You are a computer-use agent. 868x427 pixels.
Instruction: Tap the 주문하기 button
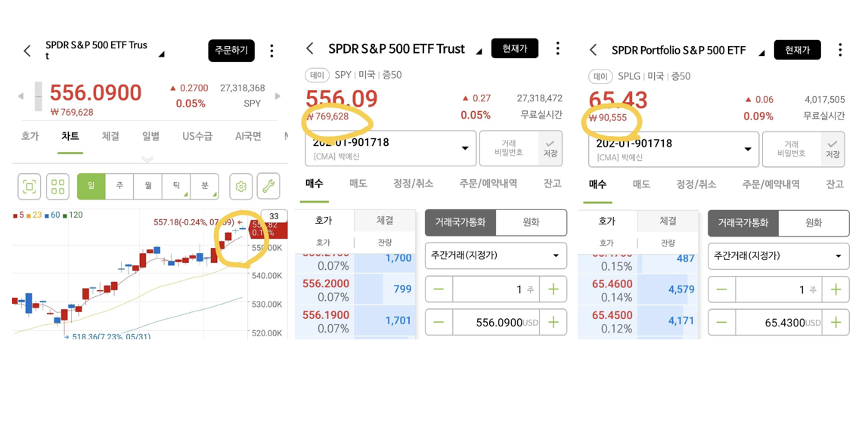pyautogui.click(x=231, y=51)
